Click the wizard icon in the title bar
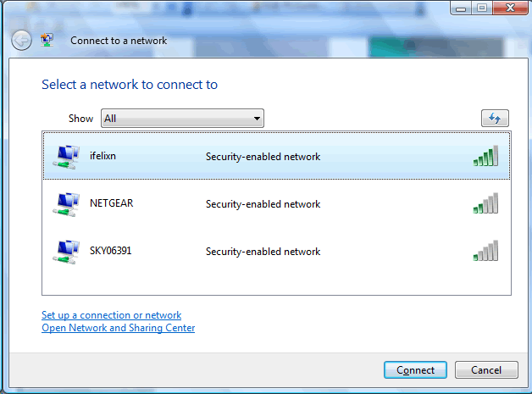This screenshot has height=394, width=532. pyautogui.click(x=50, y=40)
